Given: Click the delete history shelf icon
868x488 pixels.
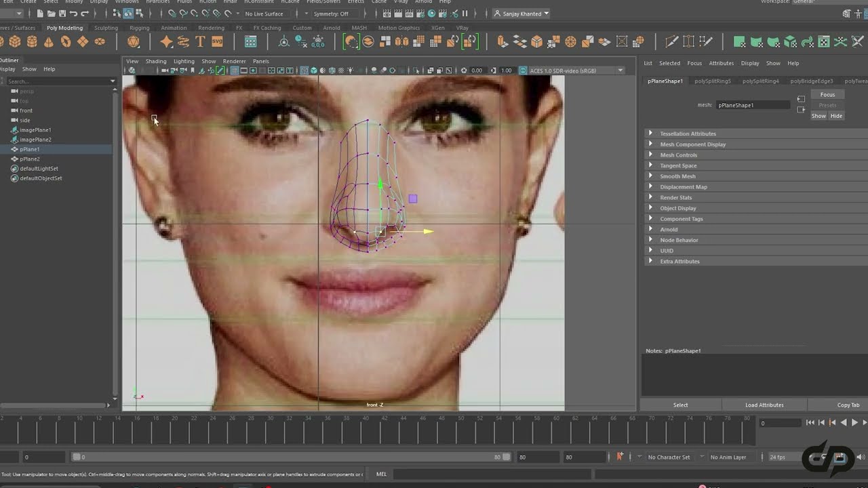Looking at the screenshot, I should point(300,41).
